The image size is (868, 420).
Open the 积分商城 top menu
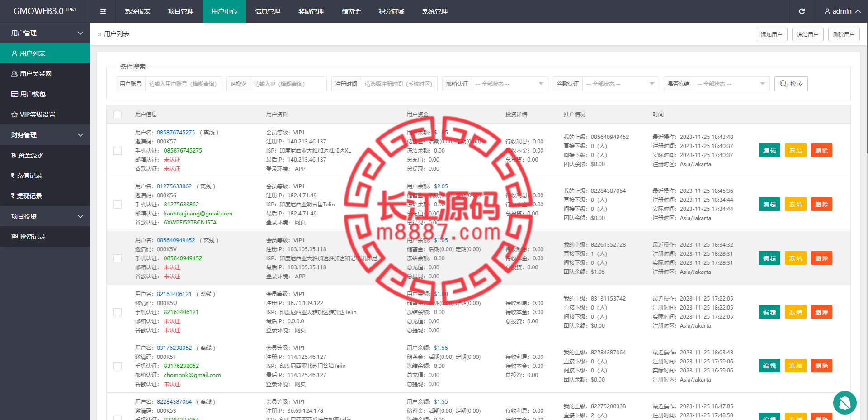pos(392,11)
